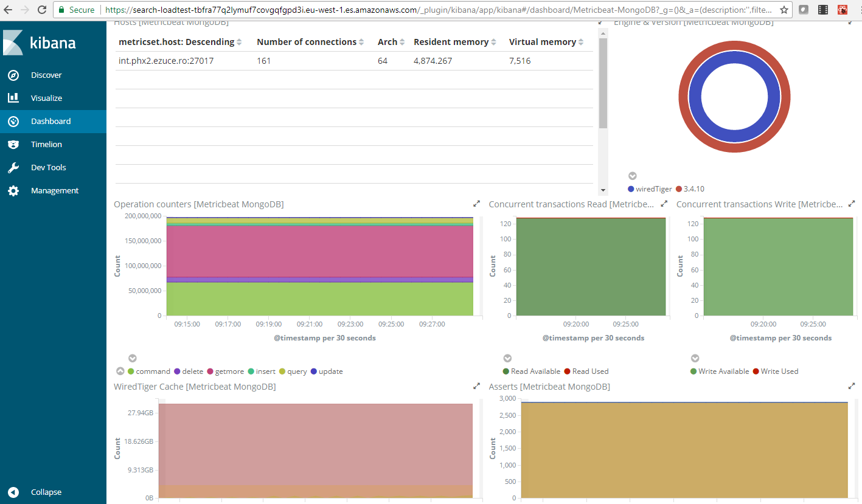Screen dimensions: 862x504
Task: Click host cell int.phx2.ezuce.ro:27017
Action: coord(166,61)
